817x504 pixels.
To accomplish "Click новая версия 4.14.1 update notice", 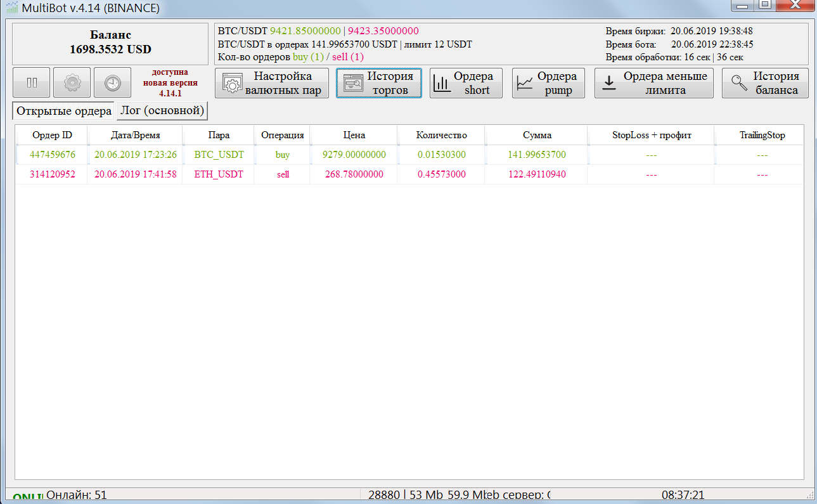I will 170,83.
